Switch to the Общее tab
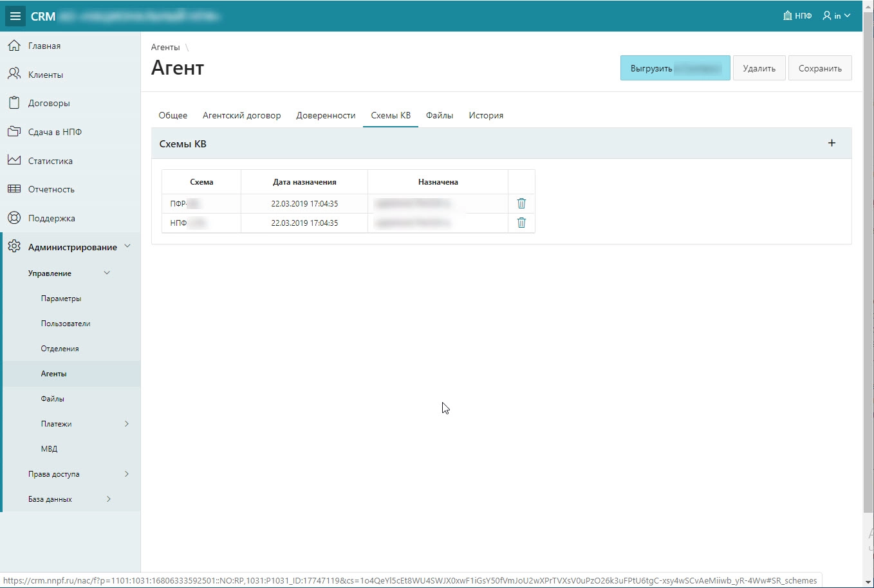 173,115
